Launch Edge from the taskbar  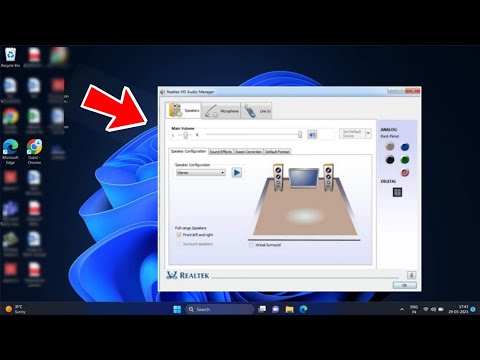pyautogui.click(x=303, y=309)
